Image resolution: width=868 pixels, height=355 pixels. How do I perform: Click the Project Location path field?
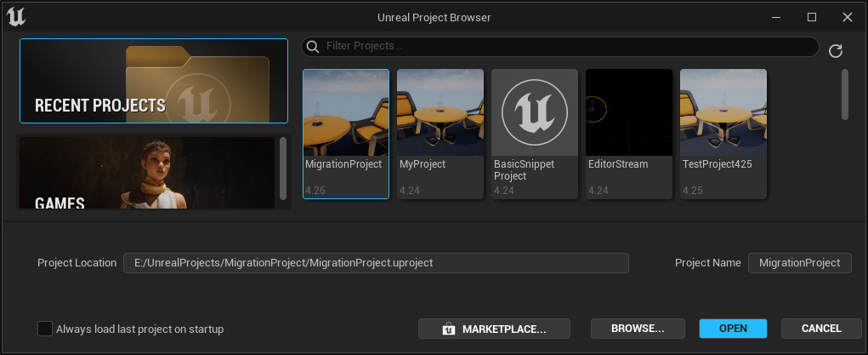pyautogui.click(x=376, y=263)
